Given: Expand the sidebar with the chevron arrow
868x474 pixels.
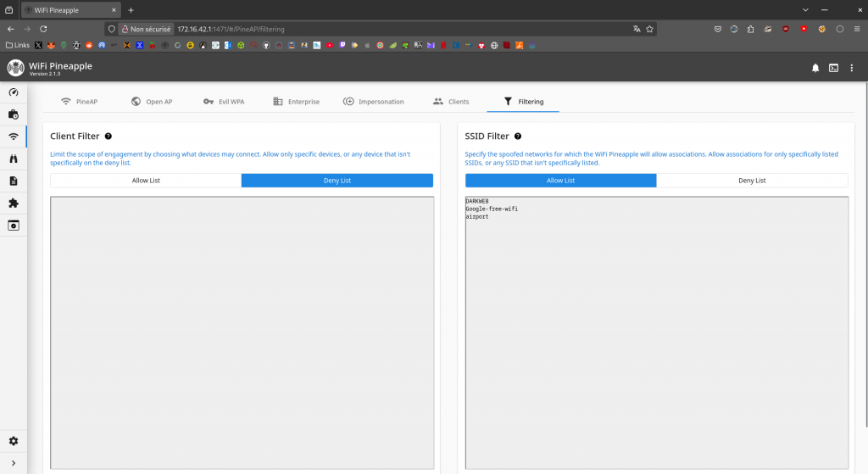Looking at the screenshot, I should 14,463.
